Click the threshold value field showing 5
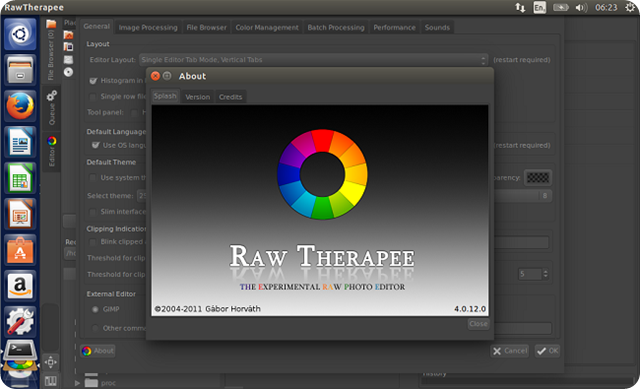640x389 pixels. tap(530, 274)
